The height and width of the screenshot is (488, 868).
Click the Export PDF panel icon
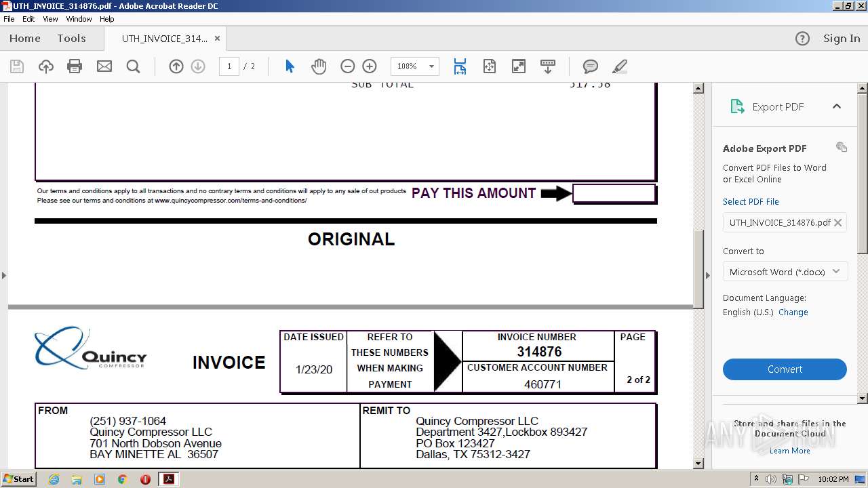(737, 106)
